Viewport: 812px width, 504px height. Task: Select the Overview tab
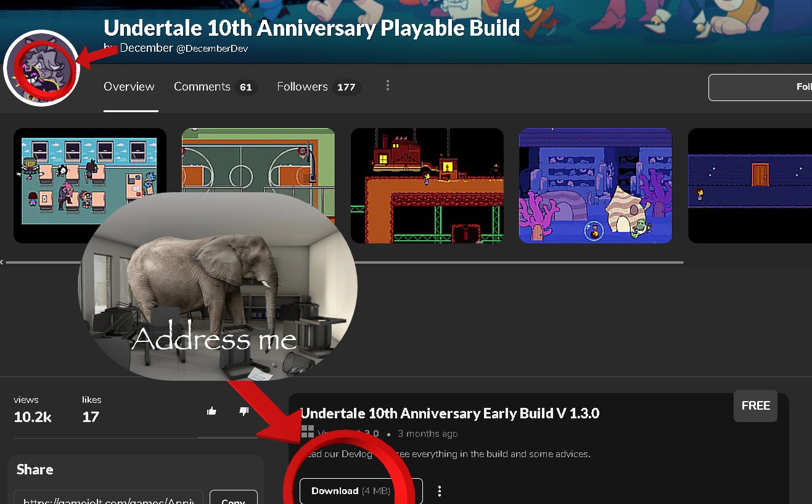(129, 87)
